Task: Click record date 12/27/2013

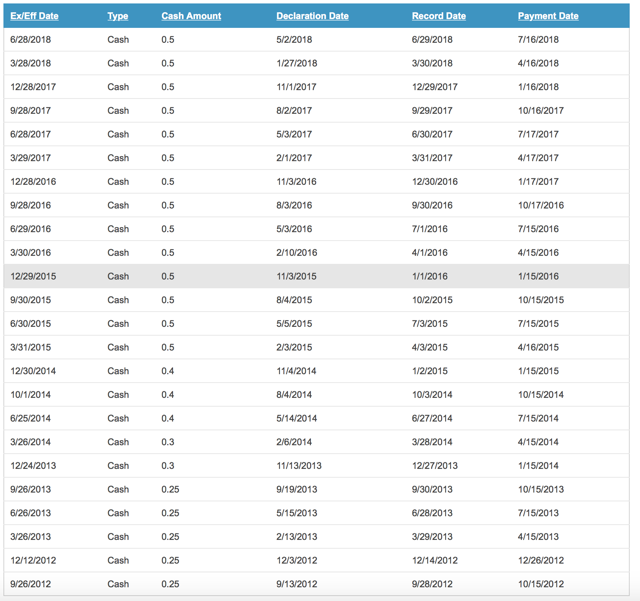Action: pyautogui.click(x=435, y=466)
